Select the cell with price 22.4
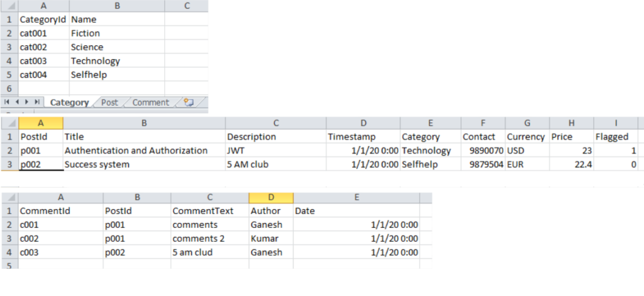644x296 pixels. (571, 164)
